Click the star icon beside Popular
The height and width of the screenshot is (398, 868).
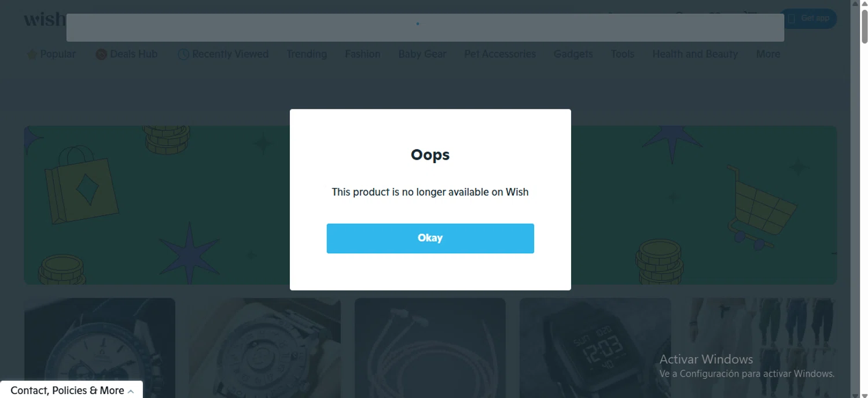coord(32,54)
